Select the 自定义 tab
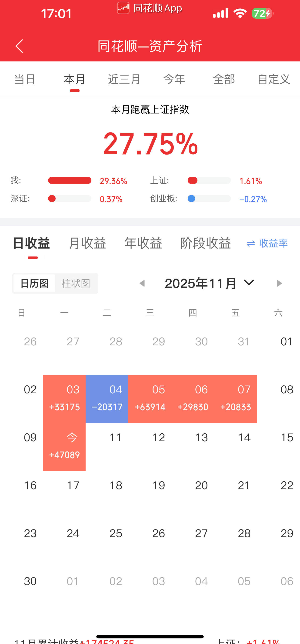 click(274, 79)
